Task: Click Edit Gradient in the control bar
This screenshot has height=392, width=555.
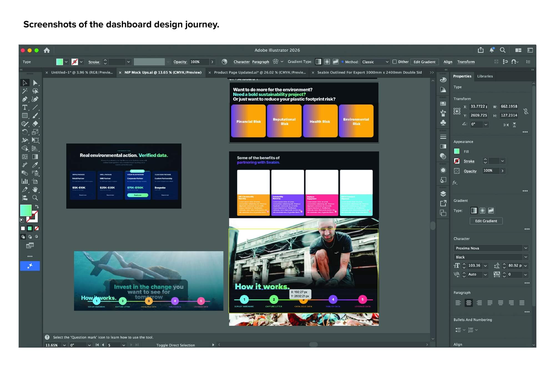Action: [424, 62]
